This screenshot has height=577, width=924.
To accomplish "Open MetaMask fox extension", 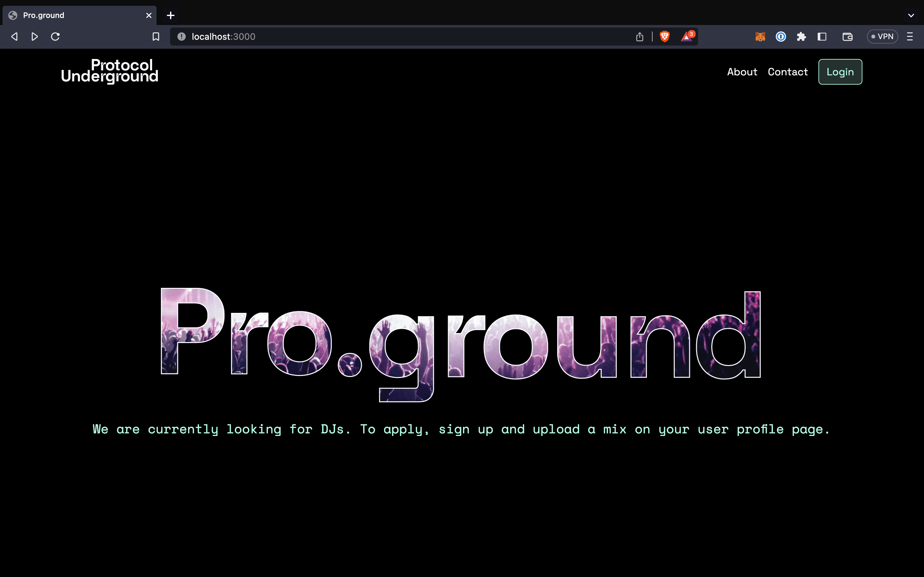I will click(760, 37).
